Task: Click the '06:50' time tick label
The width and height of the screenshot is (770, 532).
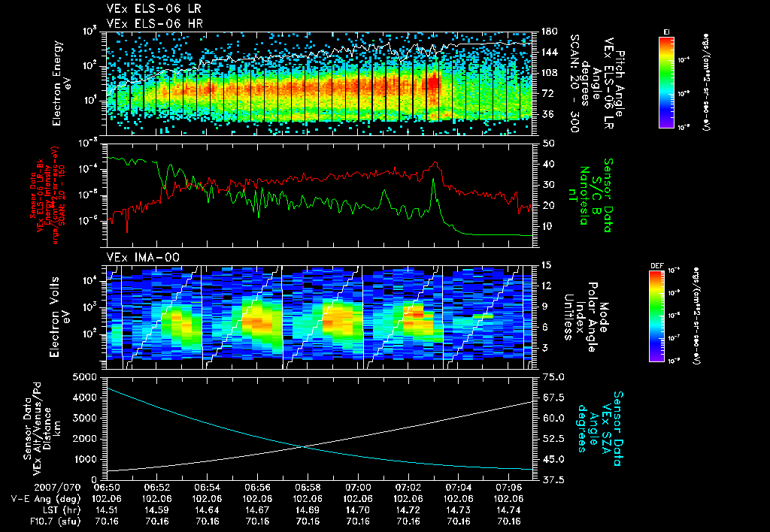Action: (x=107, y=488)
